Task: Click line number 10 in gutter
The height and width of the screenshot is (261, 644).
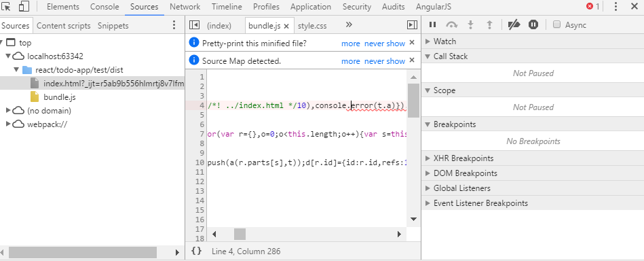Action: pos(200,162)
